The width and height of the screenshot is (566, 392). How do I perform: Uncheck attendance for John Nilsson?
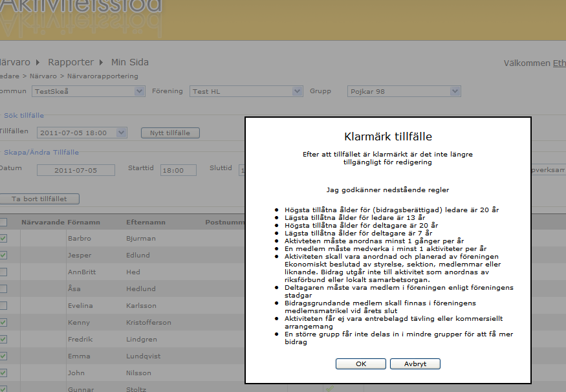[3, 373]
